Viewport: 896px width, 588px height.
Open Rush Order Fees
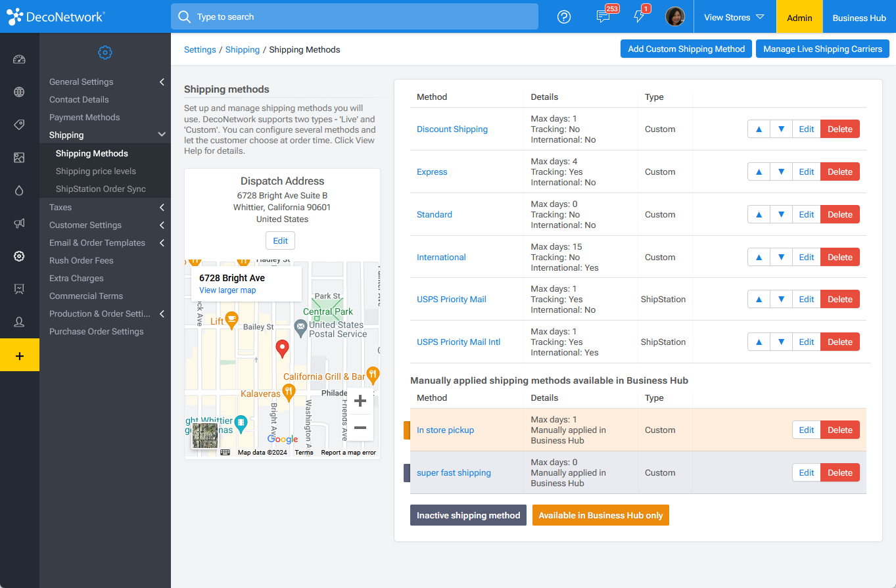(x=82, y=261)
